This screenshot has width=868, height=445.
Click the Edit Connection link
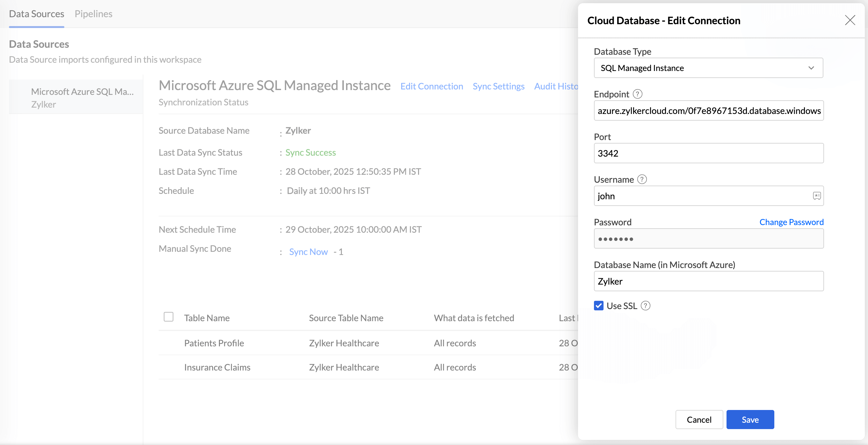[x=432, y=86]
